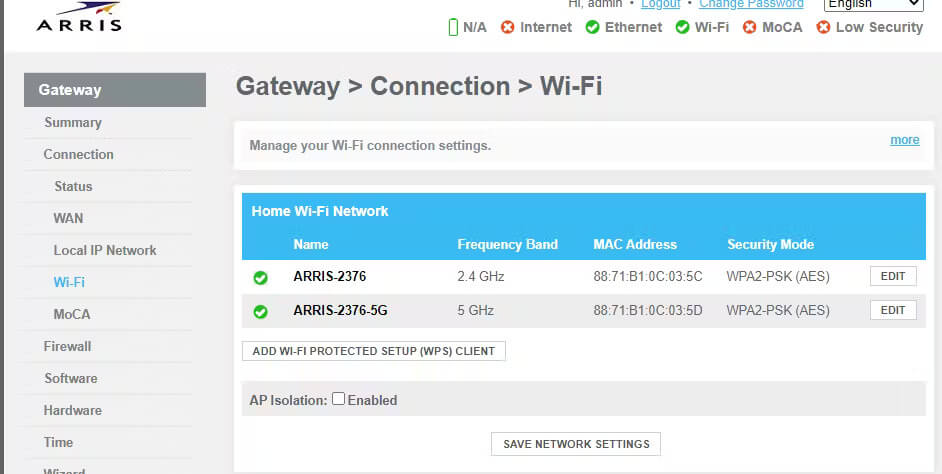Viewport: 942px width, 474px height.
Task: Click the Wi-Fi green check status icon
Action: [683, 27]
